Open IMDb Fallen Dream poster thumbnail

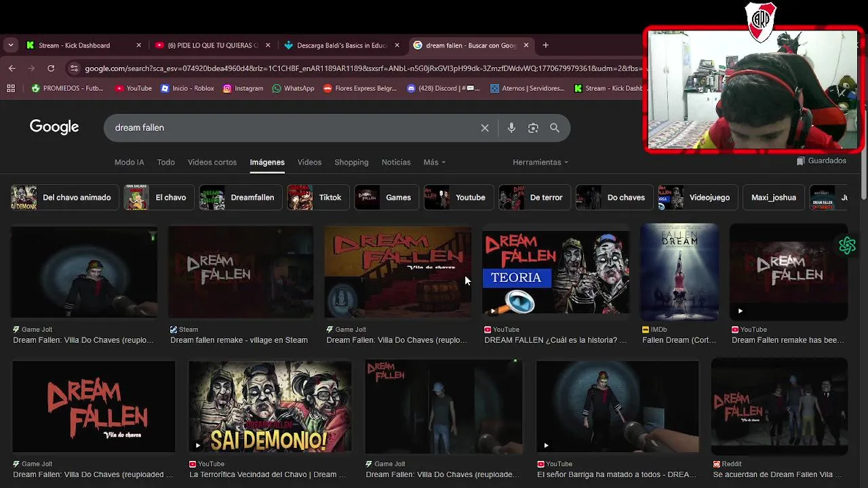[x=679, y=272]
